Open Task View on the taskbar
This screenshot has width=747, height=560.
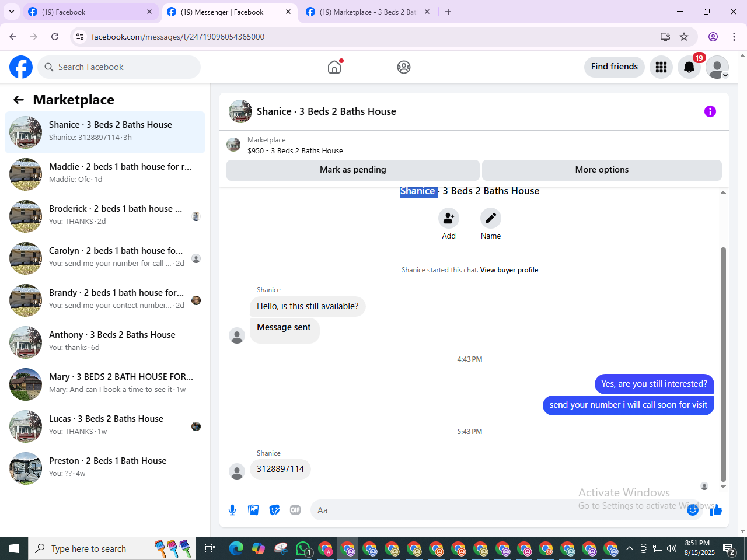(x=210, y=548)
